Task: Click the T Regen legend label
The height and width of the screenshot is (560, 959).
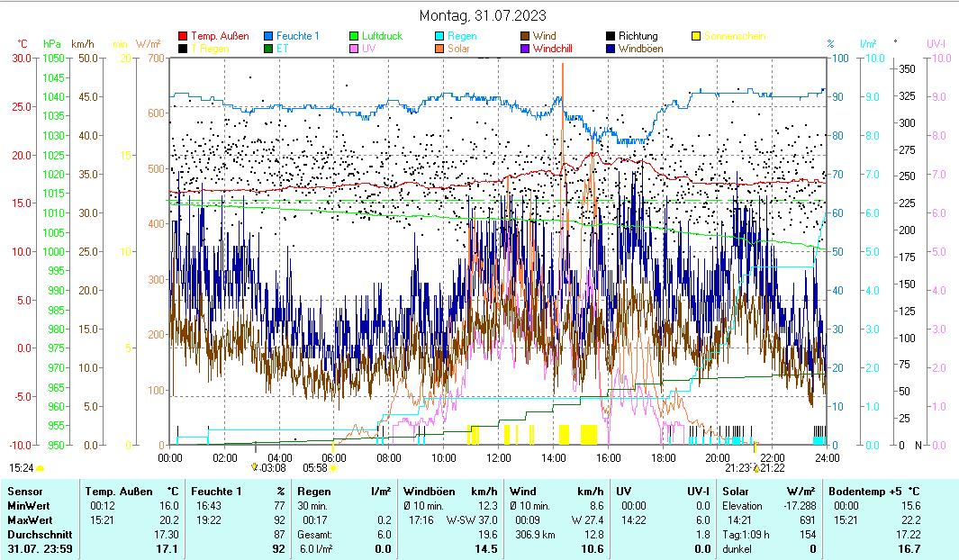Action: click(x=210, y=49)
